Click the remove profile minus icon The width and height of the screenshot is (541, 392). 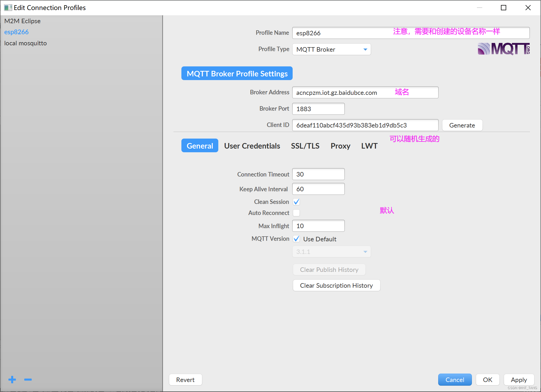click(28, 379)
